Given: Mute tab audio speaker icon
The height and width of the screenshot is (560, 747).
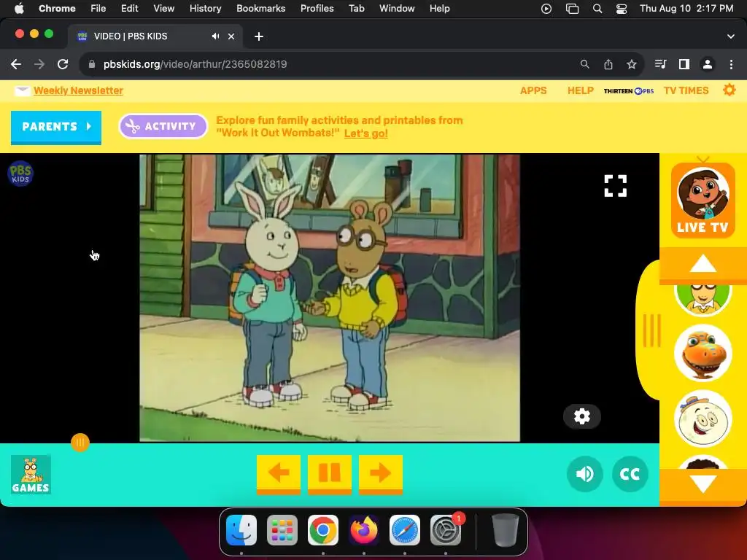Looking at the screenshot, I should (x=215, y=36).
